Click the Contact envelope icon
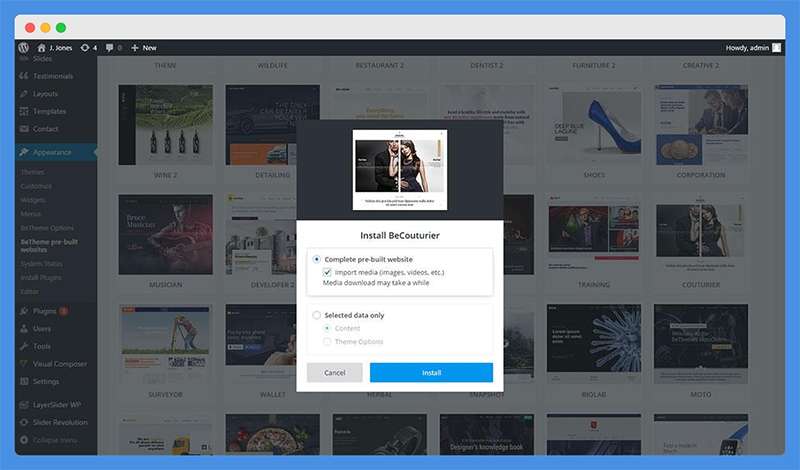The width and height of the screenshot is (800, 470). coord(24,129)
